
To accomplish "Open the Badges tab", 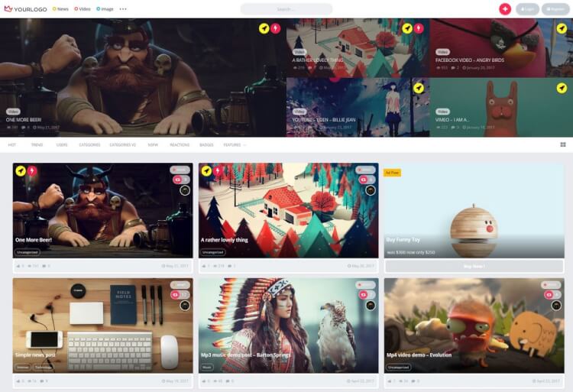I will 206,145.
